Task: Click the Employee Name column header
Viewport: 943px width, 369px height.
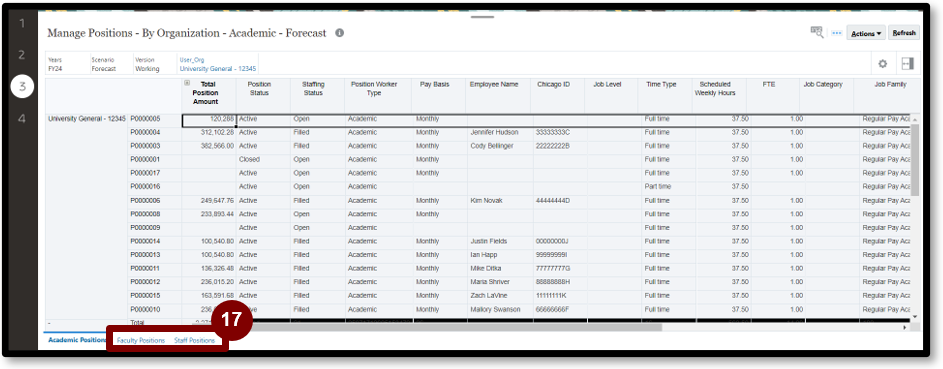Action: tap(494, 85)
